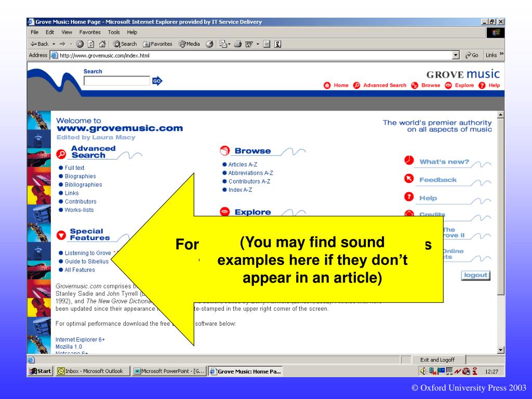The width and height of the screenshot is (532, 399).
Task: Click the blue GO search arrow button
Action: [x=157, y=81]
